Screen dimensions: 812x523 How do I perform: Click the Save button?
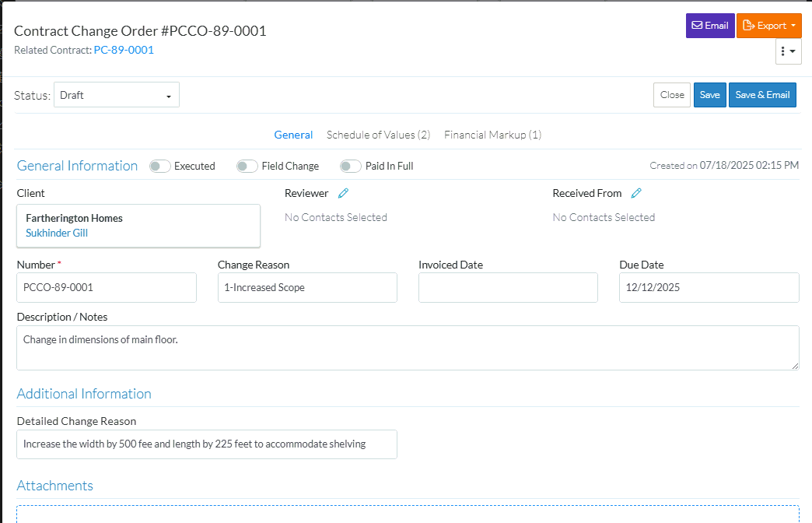coord(709,95)
